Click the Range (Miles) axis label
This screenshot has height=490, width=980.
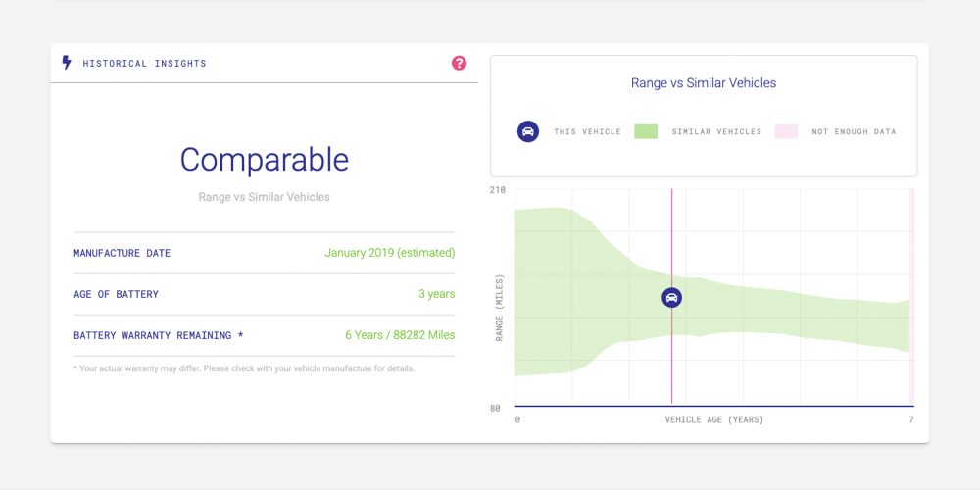click(x=500, y=308)
